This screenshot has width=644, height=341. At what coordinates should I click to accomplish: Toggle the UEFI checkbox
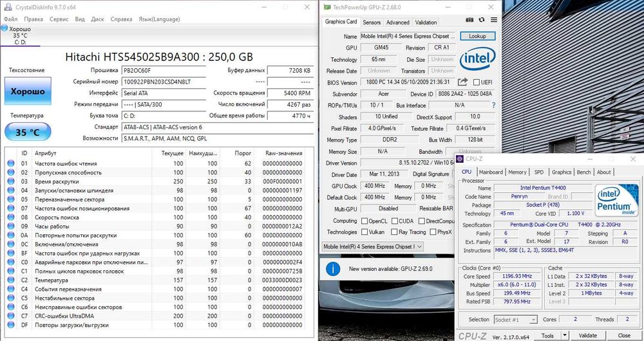tap(477, 82)
